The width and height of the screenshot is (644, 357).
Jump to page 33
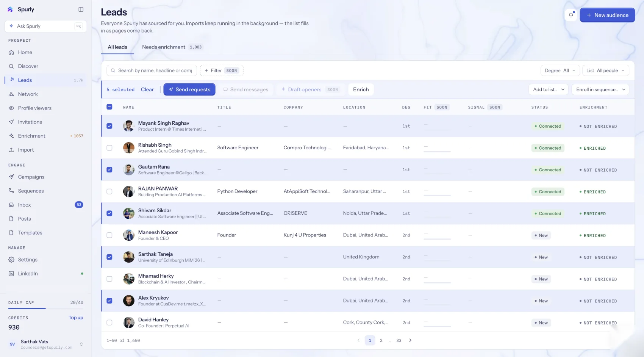point(399,340)
